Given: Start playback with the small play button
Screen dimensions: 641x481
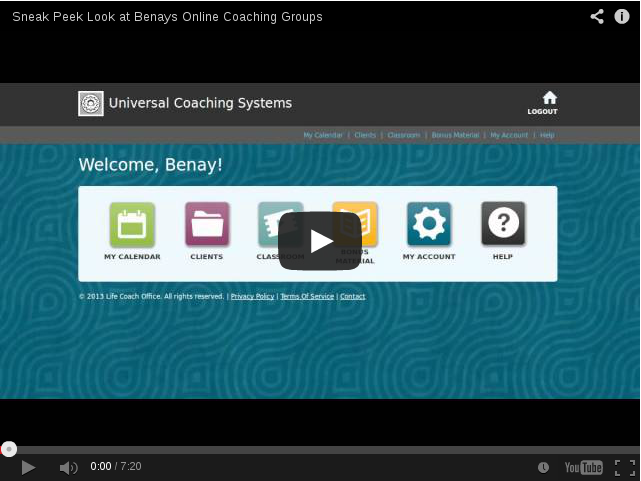Looking at the screenshot, I should tap(28, 467).
